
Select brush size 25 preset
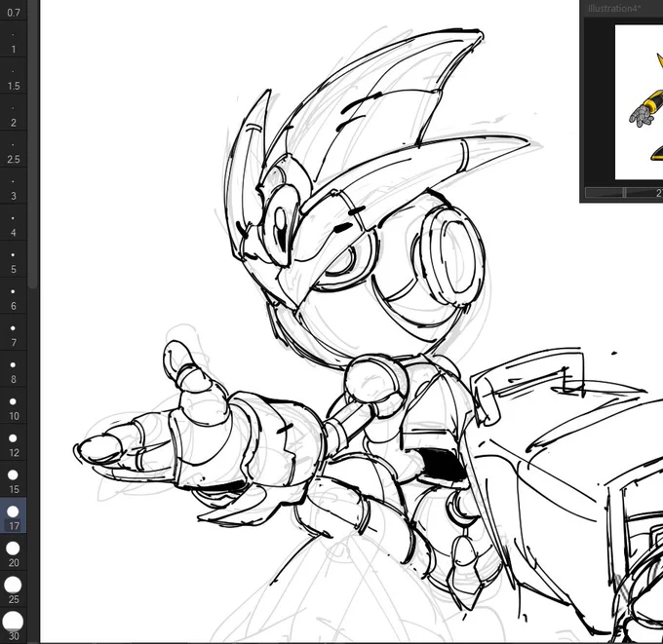pos(13,589)
